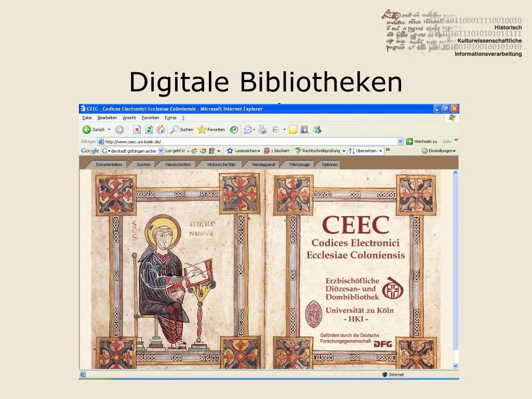Click the Internet zone status indicator
This screenshot has height=399, width=532.
click(393, 374)
